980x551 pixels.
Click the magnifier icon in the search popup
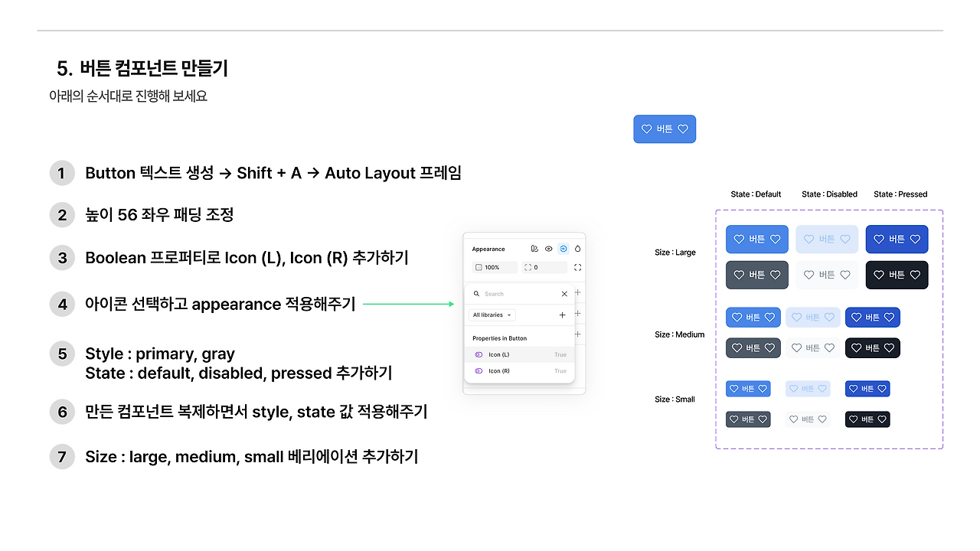tap(476, 294)
